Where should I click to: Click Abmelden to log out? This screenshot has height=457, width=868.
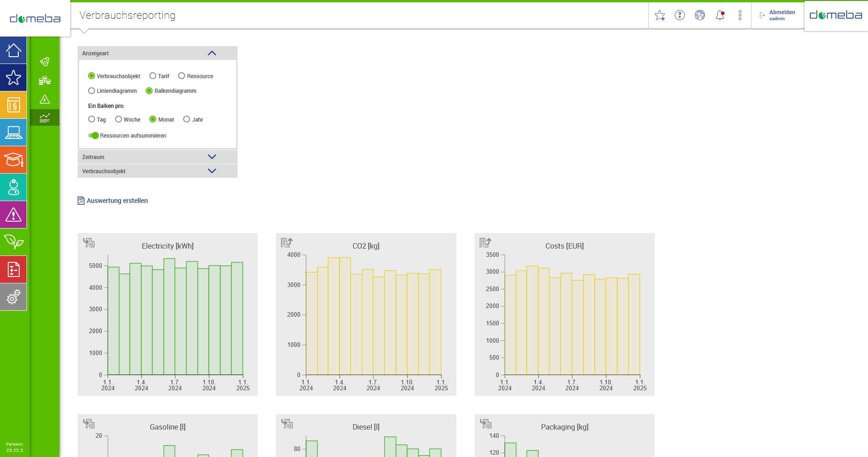(x=782, y=12)
